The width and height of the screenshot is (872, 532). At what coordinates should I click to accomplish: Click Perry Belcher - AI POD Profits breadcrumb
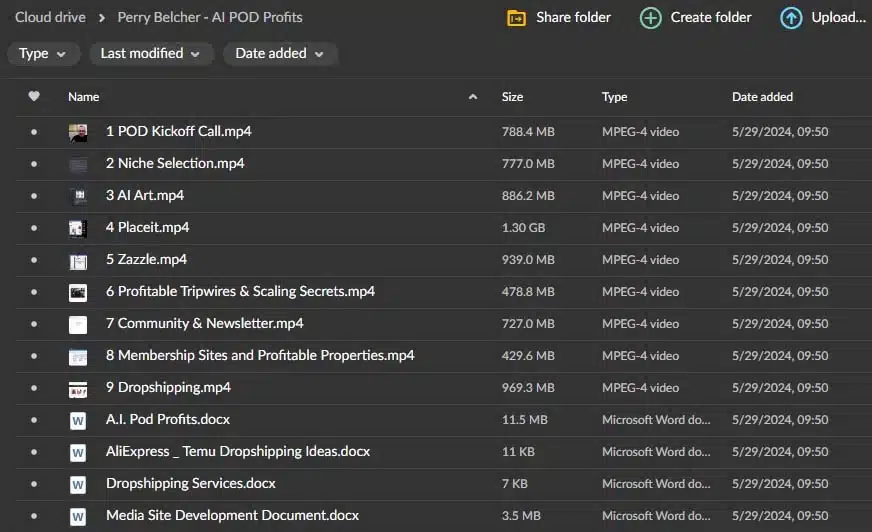pos(210,17)
